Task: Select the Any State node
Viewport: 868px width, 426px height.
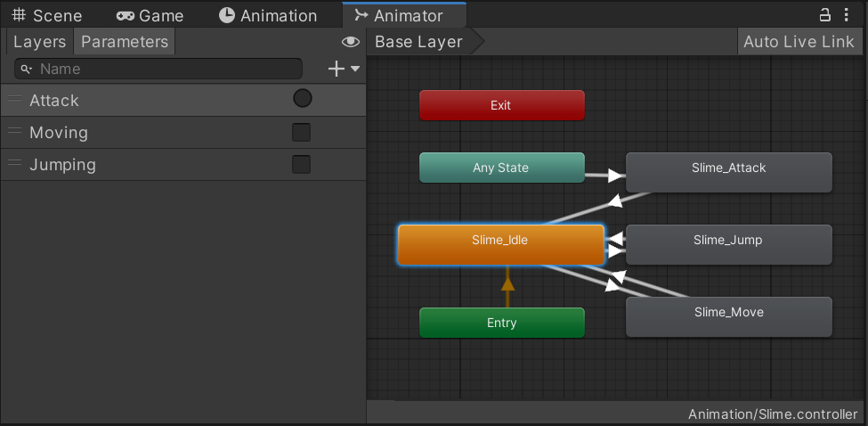Action: pos(501,168)
